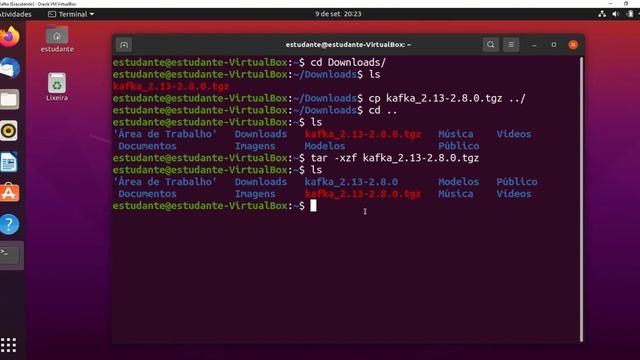This screenshot has width=640, height=360.
Task: Open Firefox from the dock
Action: [9, 37]
